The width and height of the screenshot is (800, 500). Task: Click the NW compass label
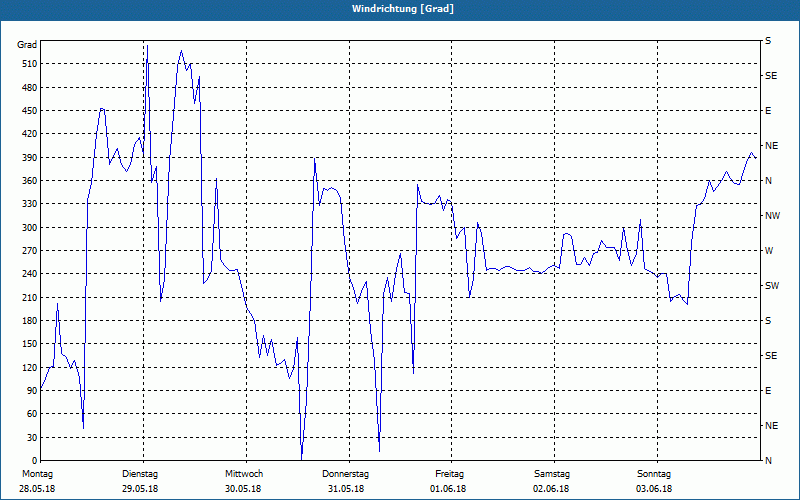[772, 216]
